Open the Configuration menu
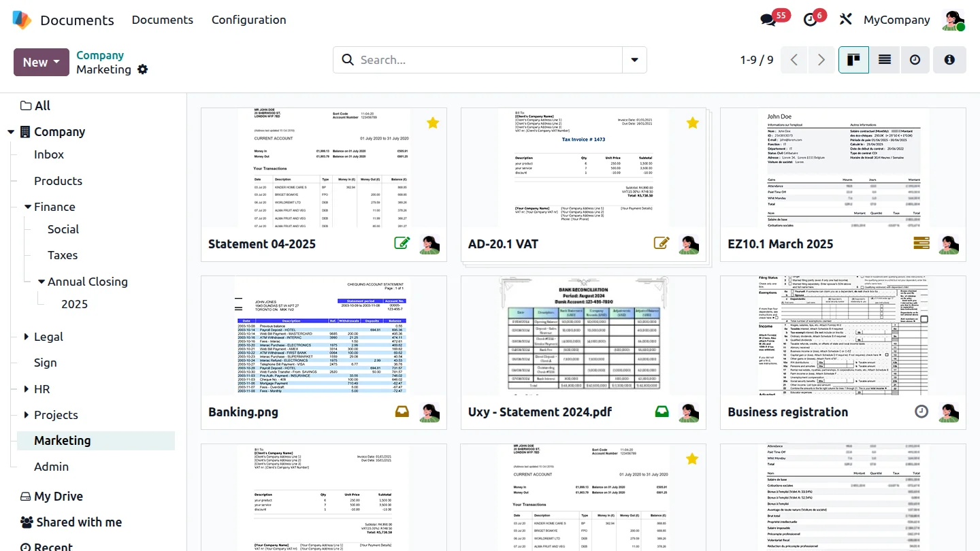 pos(248,20)
